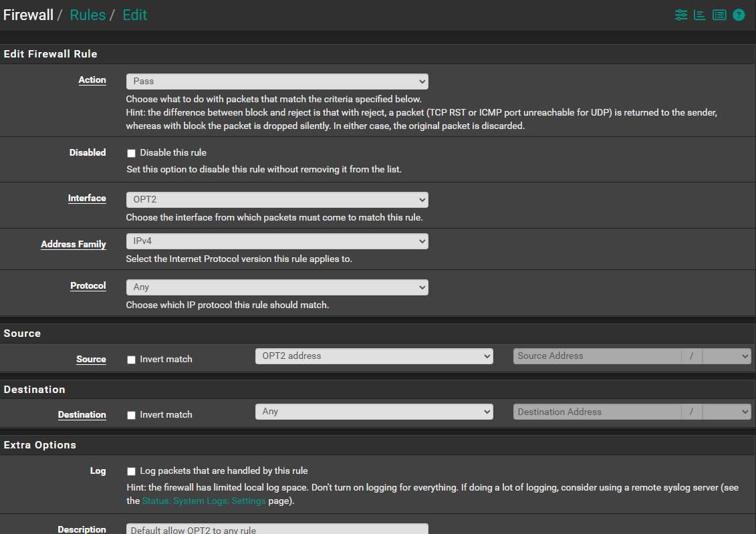This screenshot has height=534, width=756.
Task: Open the Protocol dropdown showing Any
Action: click(x=277, y=287)
